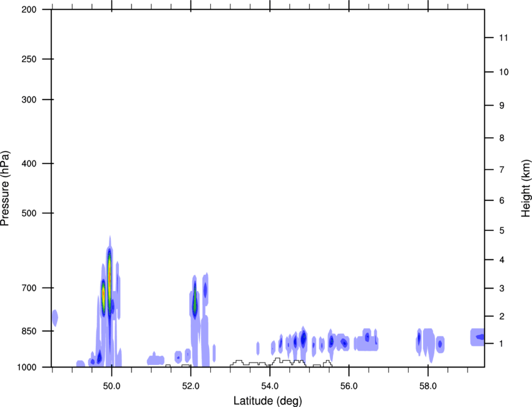
Task: Click the 56.0 latitude tick label
Action: pos(349,386)
